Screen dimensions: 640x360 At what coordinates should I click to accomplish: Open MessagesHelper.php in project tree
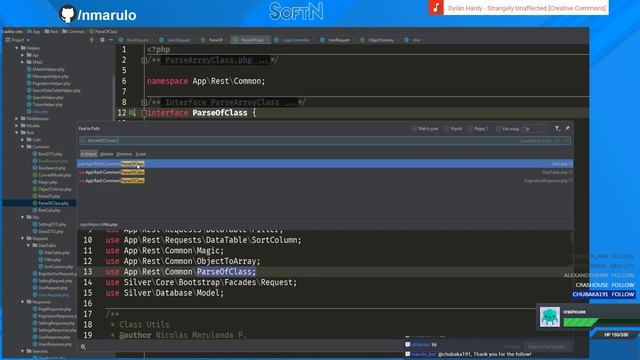(x=48, y=76)
